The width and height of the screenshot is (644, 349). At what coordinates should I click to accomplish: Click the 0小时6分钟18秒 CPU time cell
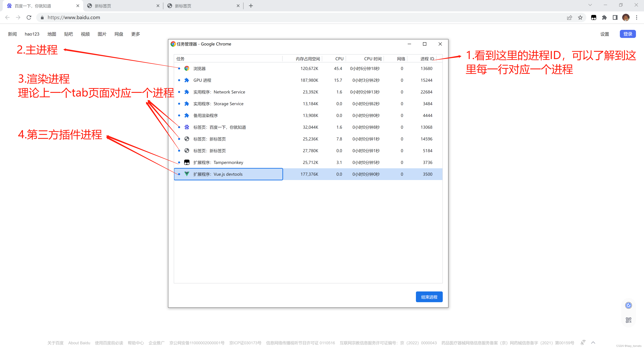point(365,68)
